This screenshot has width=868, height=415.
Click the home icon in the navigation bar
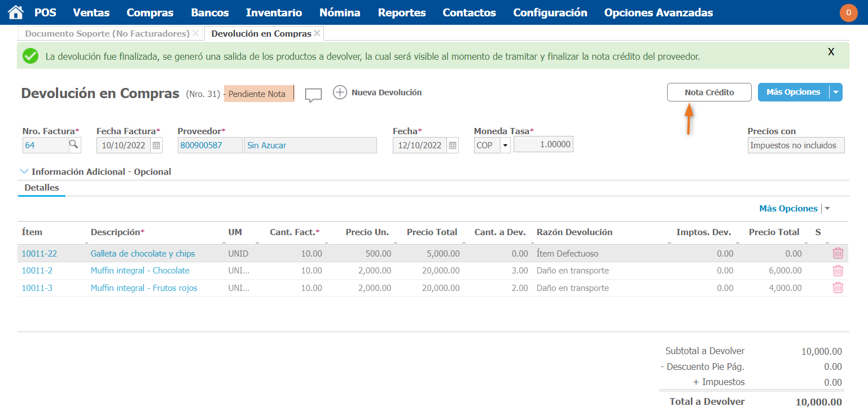click(x=16, y=12)
